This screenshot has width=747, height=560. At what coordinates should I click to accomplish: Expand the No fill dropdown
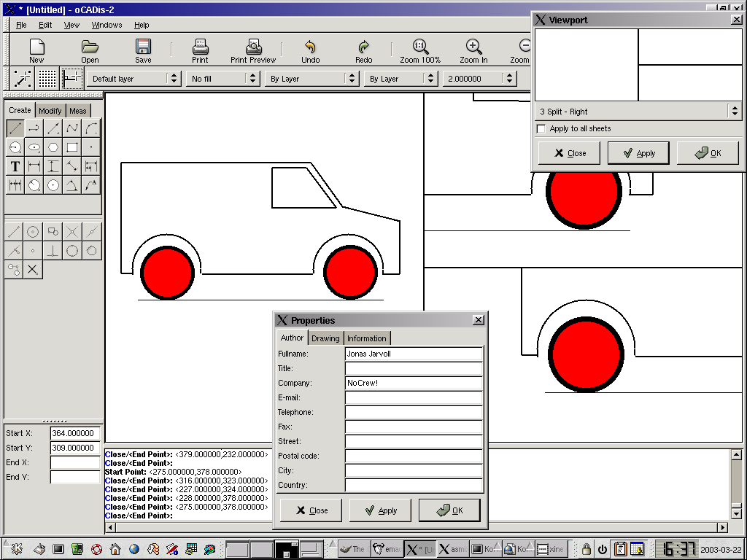(222, 79)
